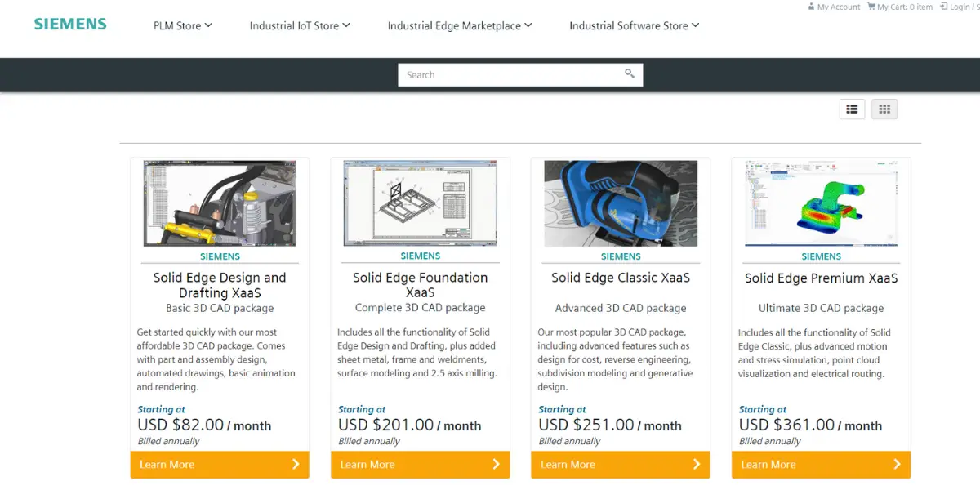Screen dimensions: 980x490
Task: Select the USD $82.00 / month price
Action: 204,425
